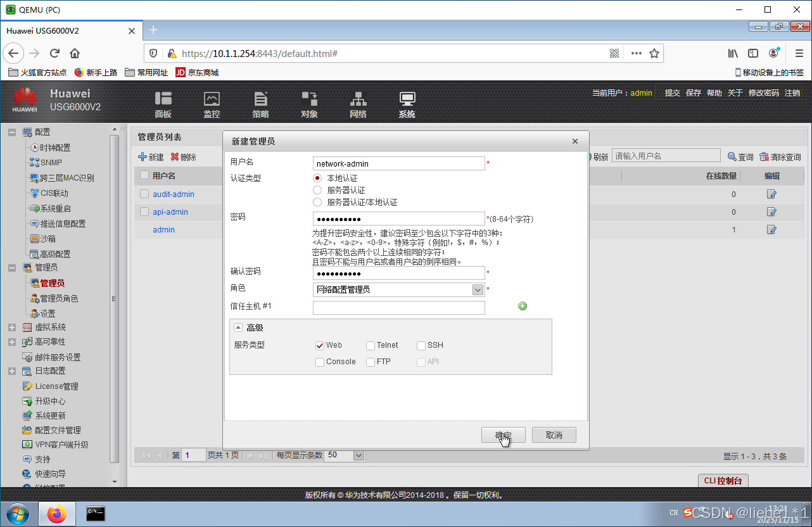812x527 pixels.
Task: Click 删除 in the administrator list toolbar
Action: pyautogui.click(x=184, y=157)
